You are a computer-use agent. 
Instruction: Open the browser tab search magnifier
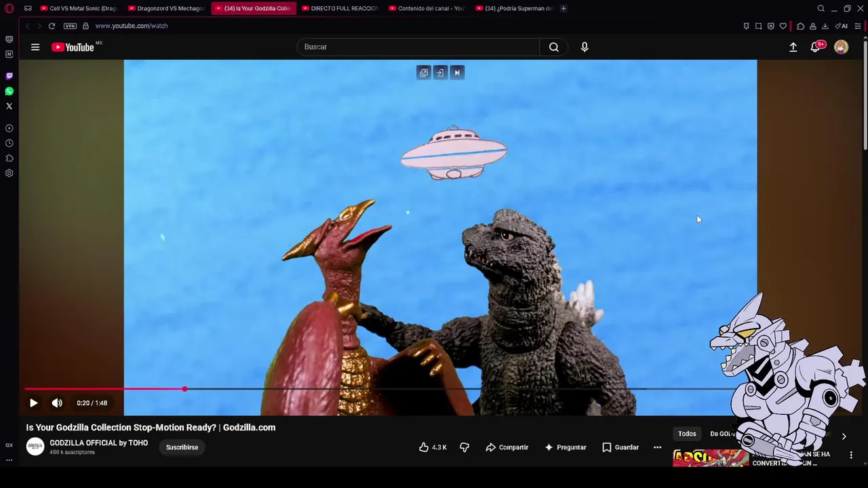point(821,8)
